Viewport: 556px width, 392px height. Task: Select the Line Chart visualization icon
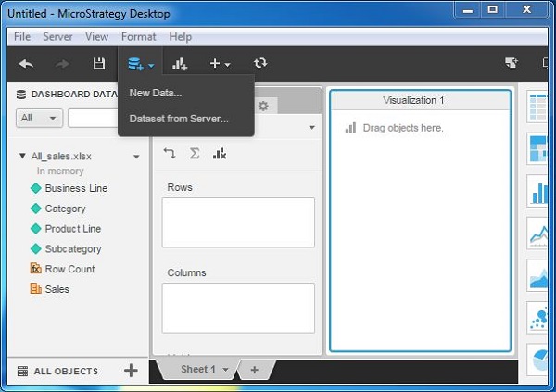point(539,235)
